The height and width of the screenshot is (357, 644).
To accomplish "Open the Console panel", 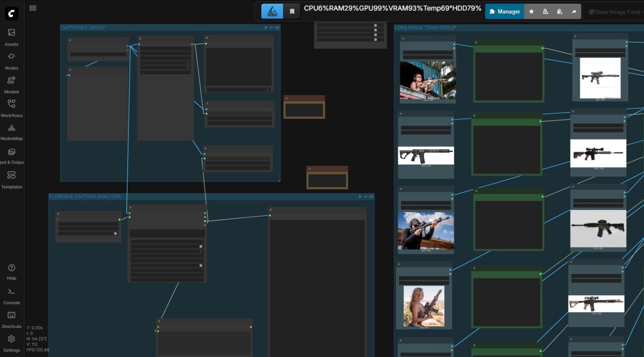I will 12,296.
